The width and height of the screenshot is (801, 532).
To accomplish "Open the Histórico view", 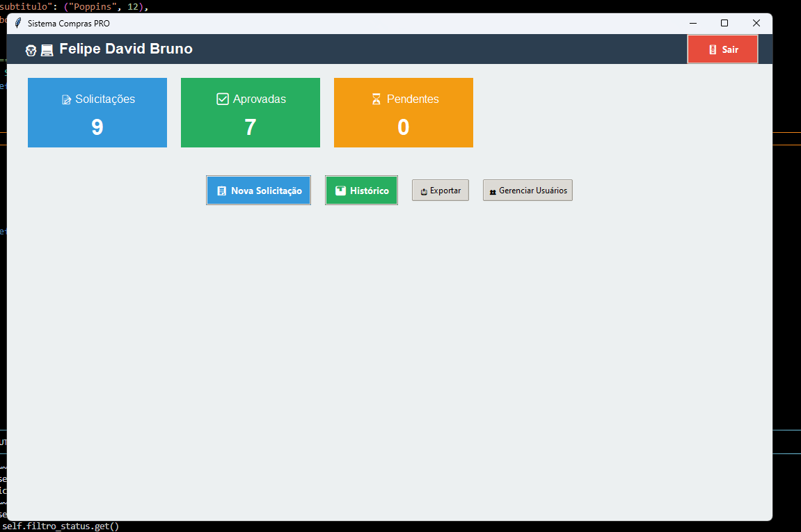I will coord(361,191).
